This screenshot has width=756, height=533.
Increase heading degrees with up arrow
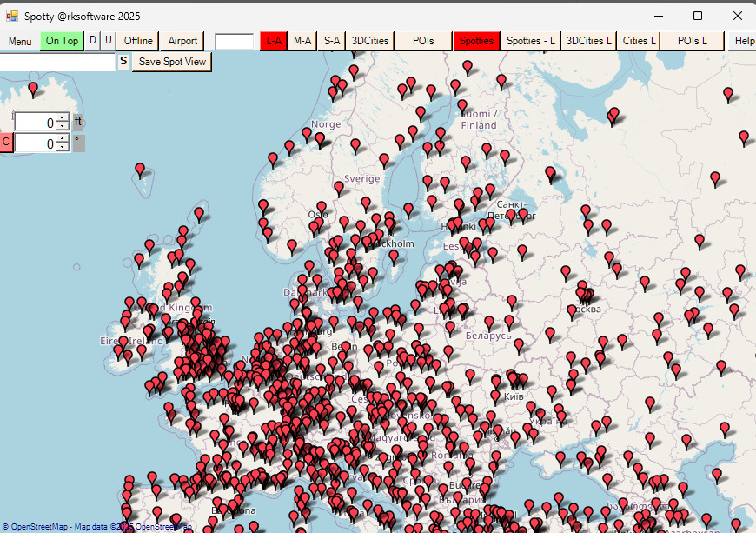[62, 139]
